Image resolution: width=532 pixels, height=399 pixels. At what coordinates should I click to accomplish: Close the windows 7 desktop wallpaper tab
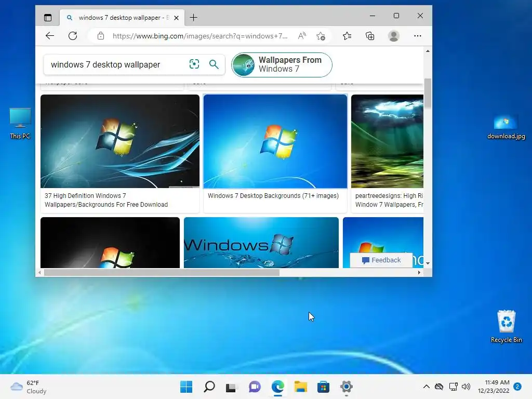177,18
